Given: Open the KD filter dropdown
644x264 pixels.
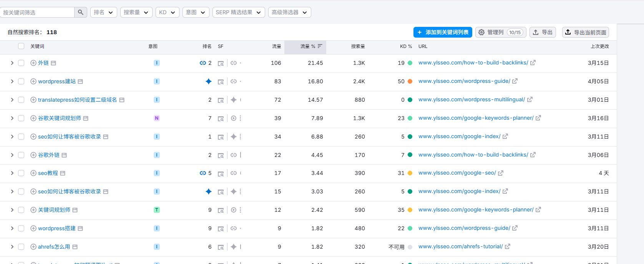Looking at the screenshot, I should tap(168, 12).
